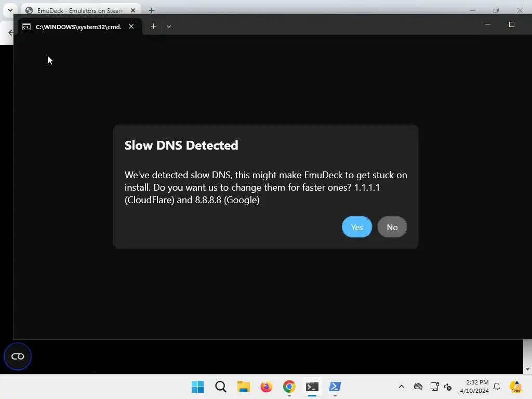Open the Windows Start menu

pyautogui.click(x=197, y=387)
